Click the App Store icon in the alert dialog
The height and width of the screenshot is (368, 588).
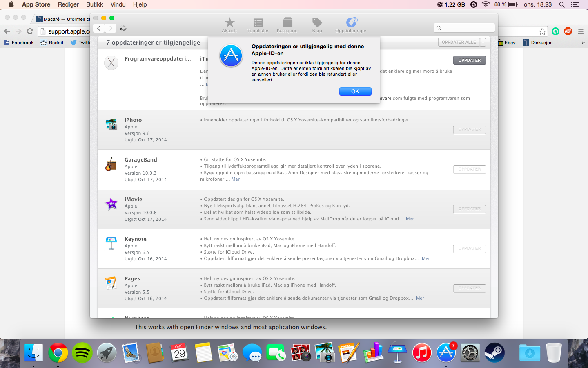click(x=231, y=56)
